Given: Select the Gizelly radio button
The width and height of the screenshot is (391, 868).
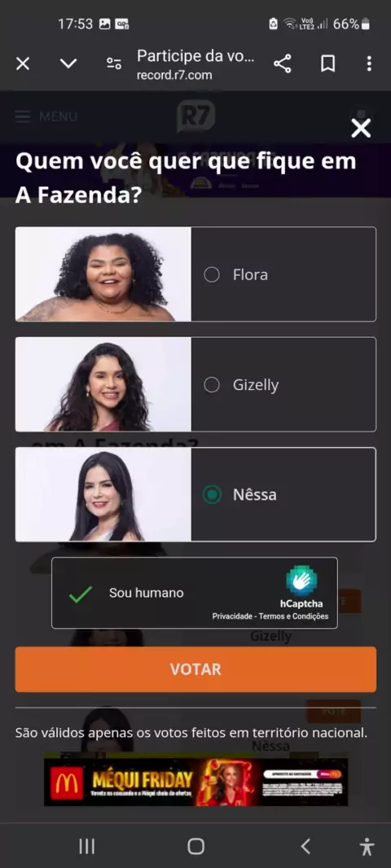Looking at the screenshot, I should point(212,384).
